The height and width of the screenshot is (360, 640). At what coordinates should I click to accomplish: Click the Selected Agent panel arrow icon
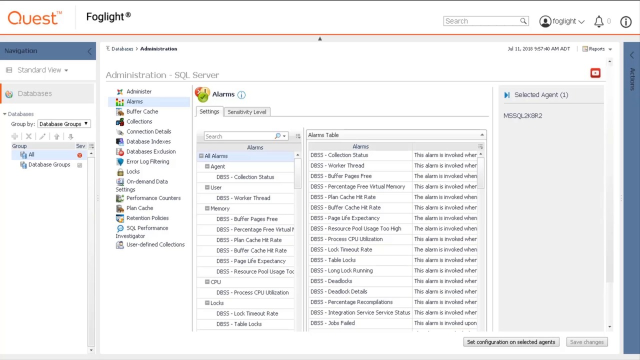click(507, 95)
